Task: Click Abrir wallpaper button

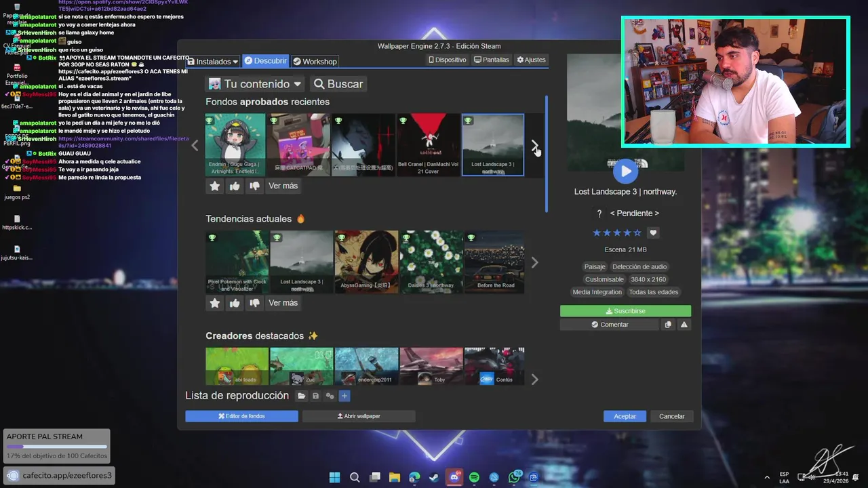Action: [359, 416]
